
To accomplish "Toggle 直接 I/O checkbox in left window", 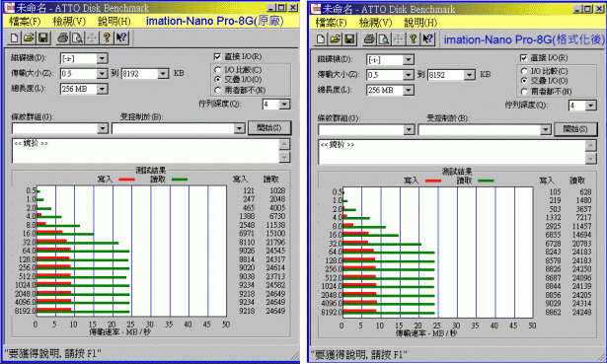I will point(217,57).
